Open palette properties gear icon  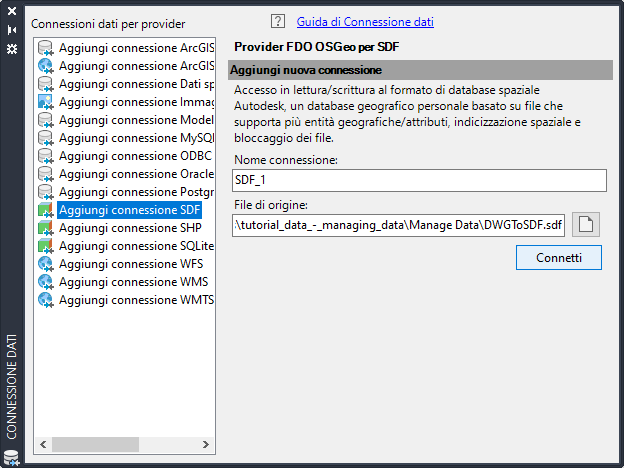12,48
